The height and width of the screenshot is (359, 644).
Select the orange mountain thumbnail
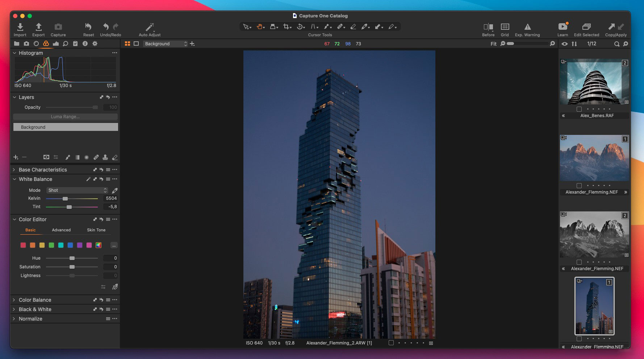[x=594, y=158]
